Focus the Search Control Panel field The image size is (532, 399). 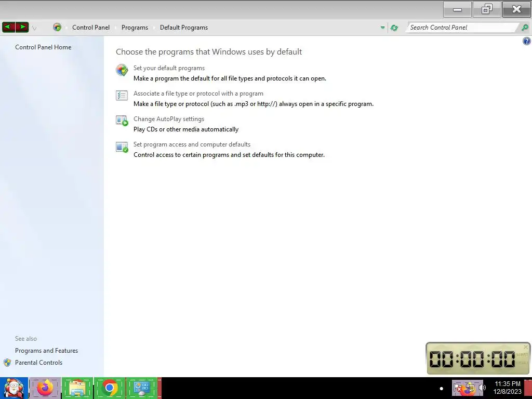click(462, 28)
